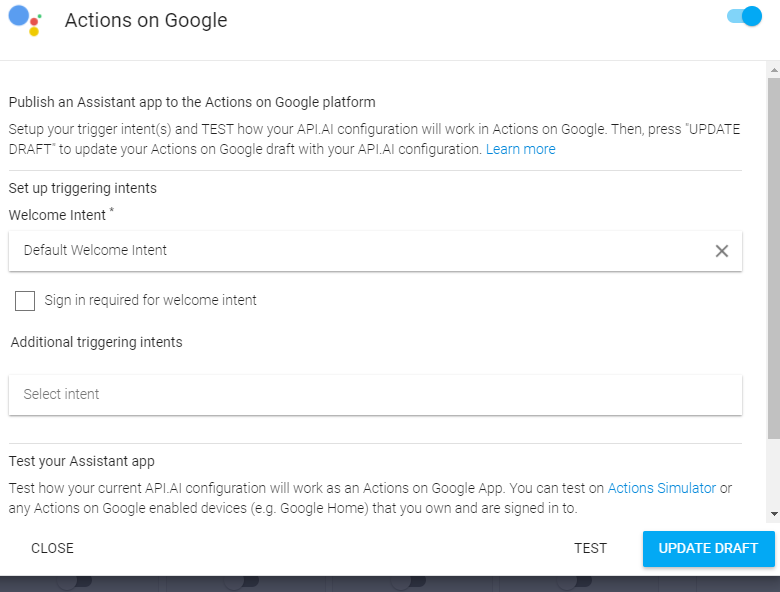
Task: Click the CLOSE button
Action: point(52,548)
